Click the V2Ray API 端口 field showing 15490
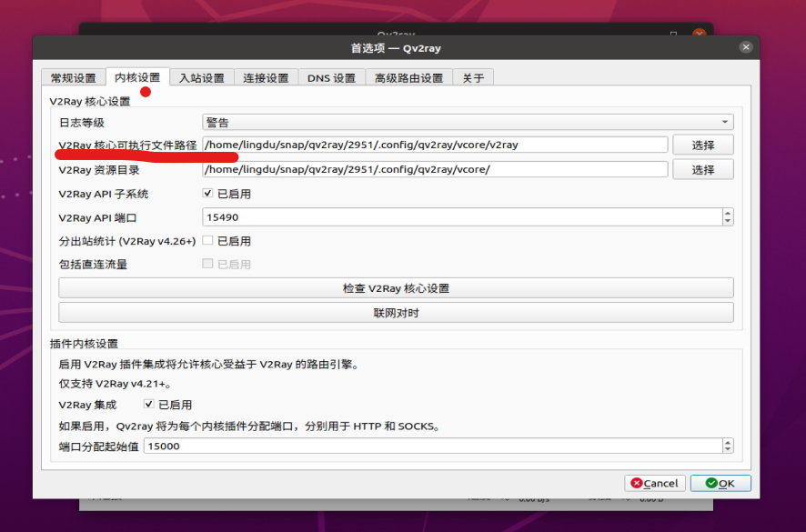The height and width of the screenshot is (532, 806). 462,217
